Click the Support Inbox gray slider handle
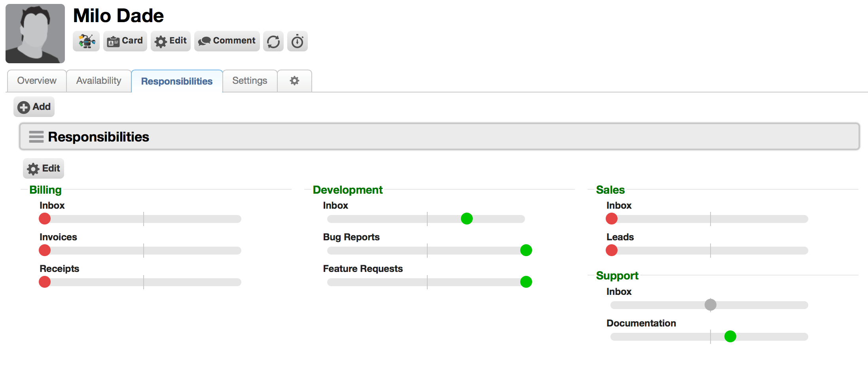Screen dimensions: 868x366 coord(711,305)
